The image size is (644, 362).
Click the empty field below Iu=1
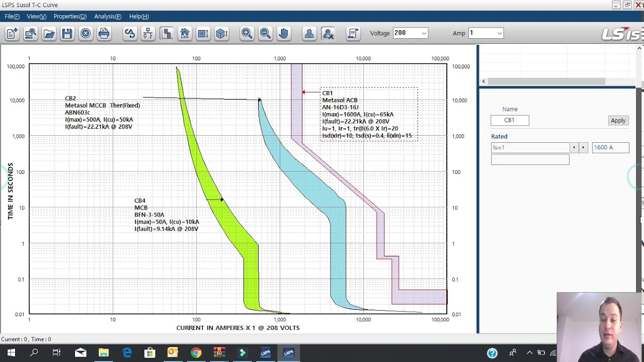tap(530, 159)
